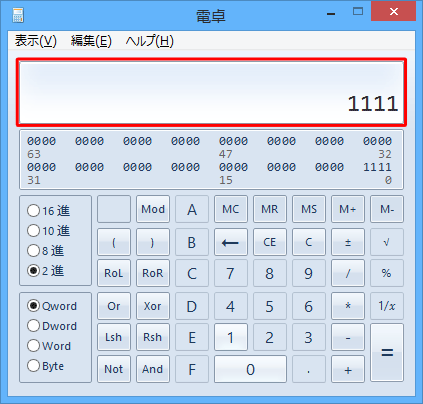Click the Lsh left shift button
The image size is (423, 404).
point(114,337)
